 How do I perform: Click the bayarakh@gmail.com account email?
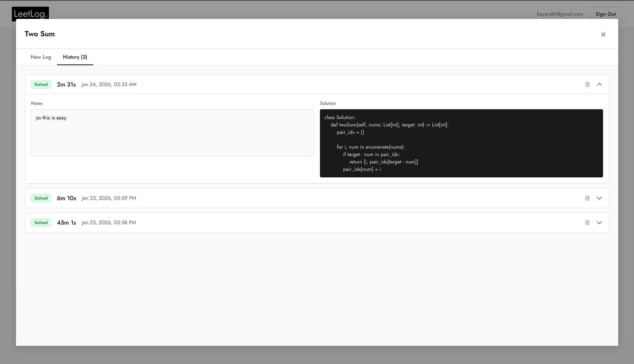pos(560,14)
